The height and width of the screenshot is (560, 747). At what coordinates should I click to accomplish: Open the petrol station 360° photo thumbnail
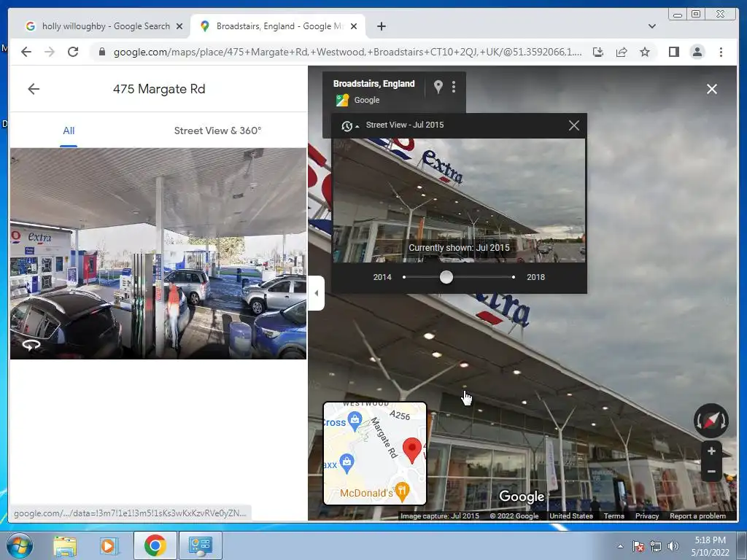click(x=158, y=253)
